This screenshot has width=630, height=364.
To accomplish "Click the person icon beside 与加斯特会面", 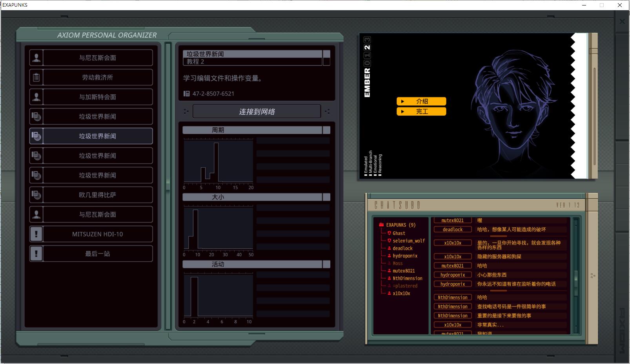I will [36, 97].
